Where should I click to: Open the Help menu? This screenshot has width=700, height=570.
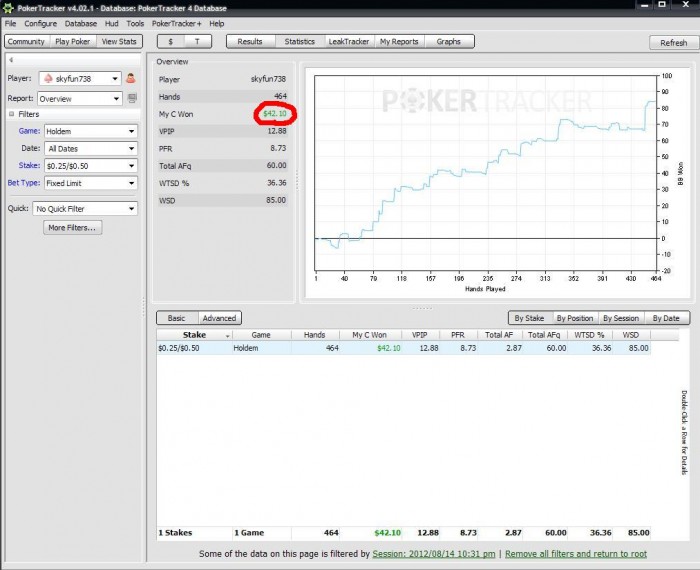(x=217, y=24)
